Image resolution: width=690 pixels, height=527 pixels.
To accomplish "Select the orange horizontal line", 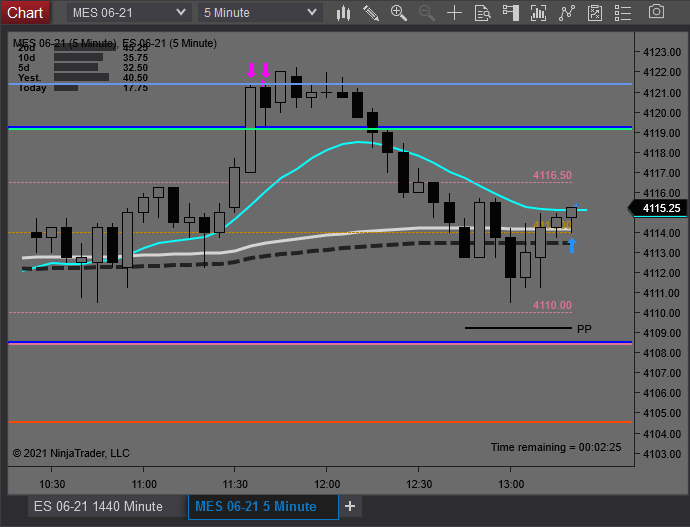I will [x=320, y=422].
